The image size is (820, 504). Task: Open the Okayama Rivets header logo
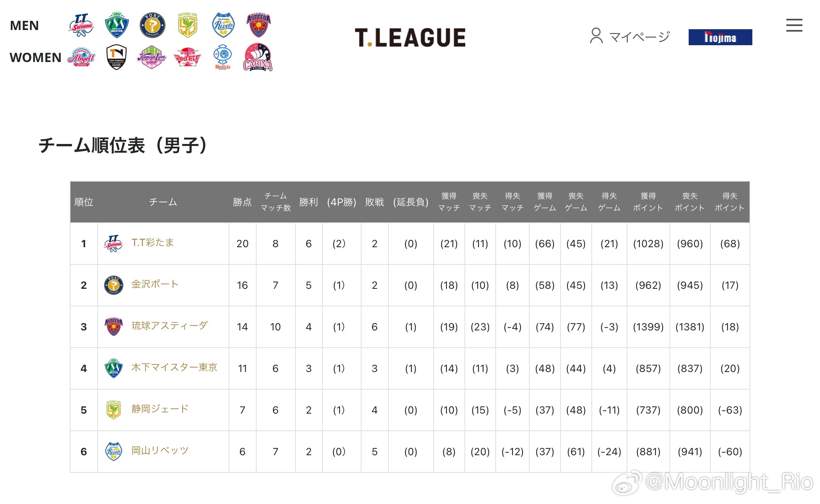point(223,25)
